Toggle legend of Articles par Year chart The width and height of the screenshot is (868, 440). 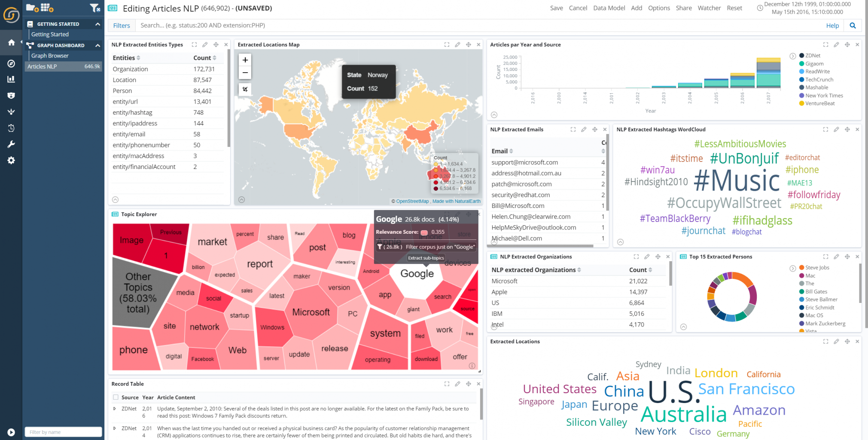(x=792, y=56)
